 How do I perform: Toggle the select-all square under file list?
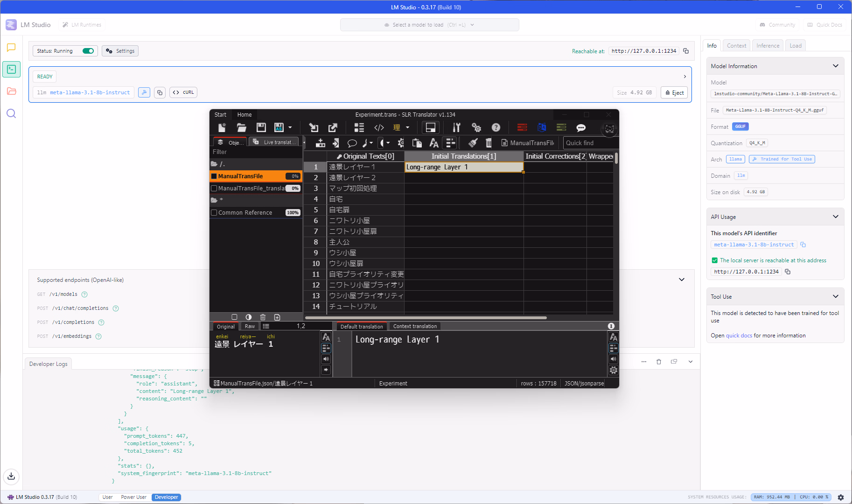[234, 317]
